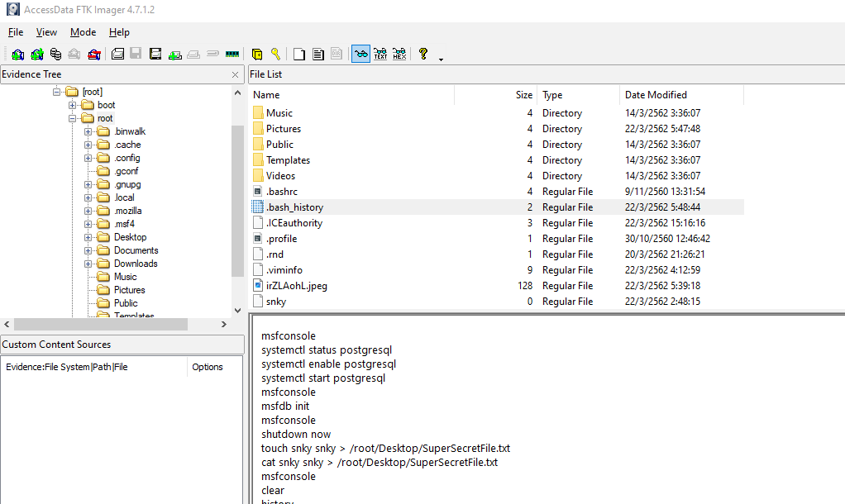Switch the viewer to HEX mode
The width and height of the screenshot is (845, 504).
399,55
